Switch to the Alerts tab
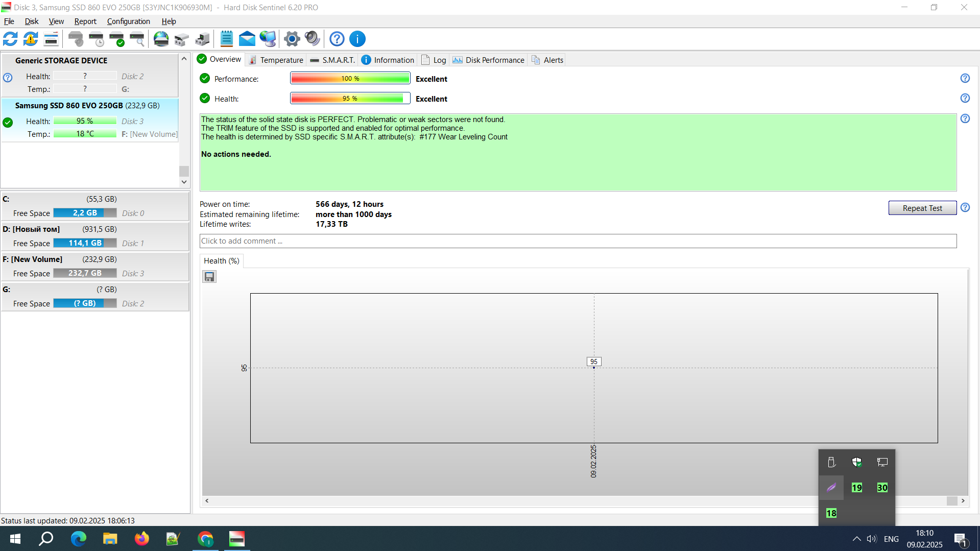 [547, 60]
